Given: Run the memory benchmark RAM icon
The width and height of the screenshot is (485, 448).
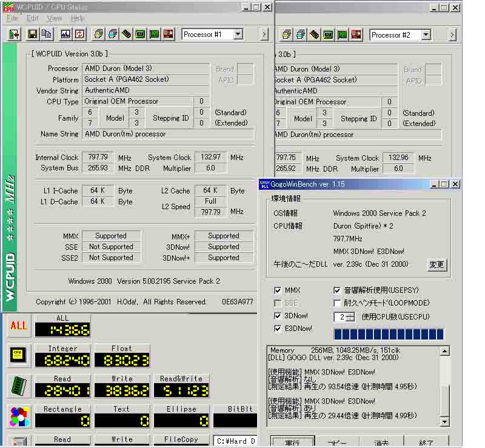Looking at the screenshot, I should [x=19, y=386].
